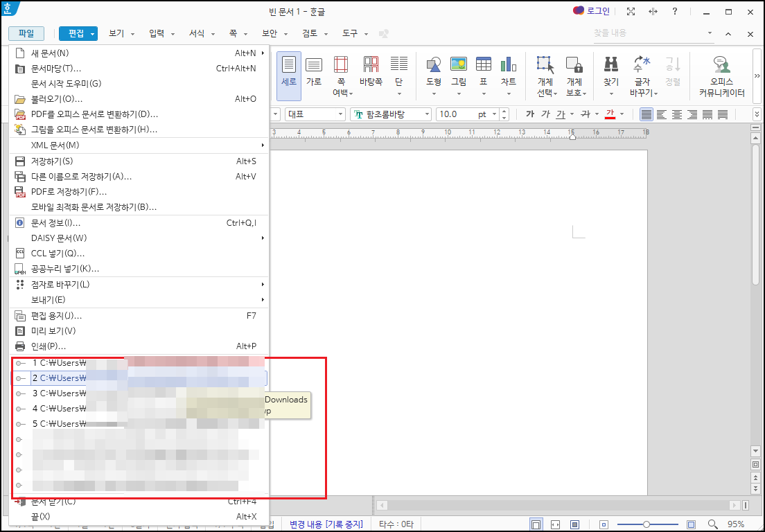Apply red font color swatch
Viewport: 765px width, 532px height.
pos(610,114)
